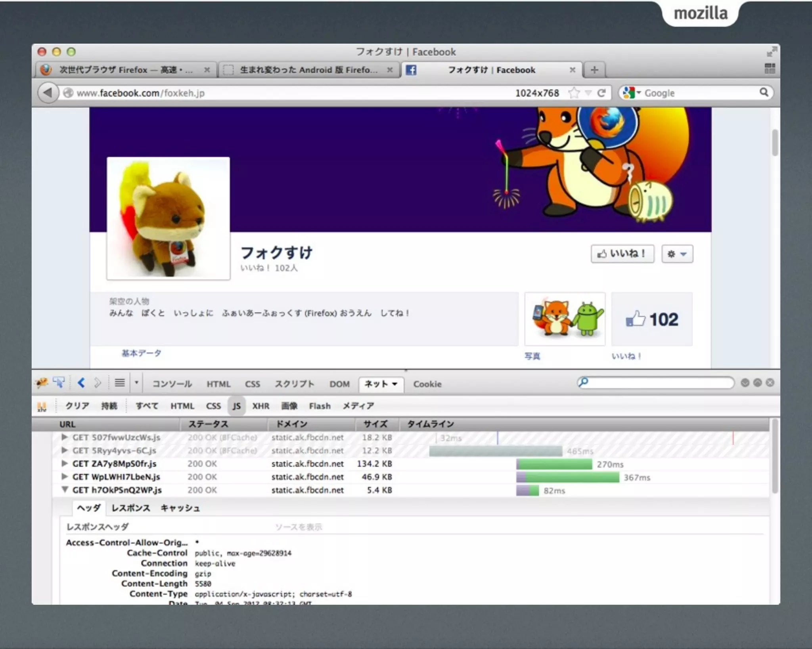
Task: Collapse the GET h7OkPSnQ2WP.js request
Action: (x=65, y=490)
